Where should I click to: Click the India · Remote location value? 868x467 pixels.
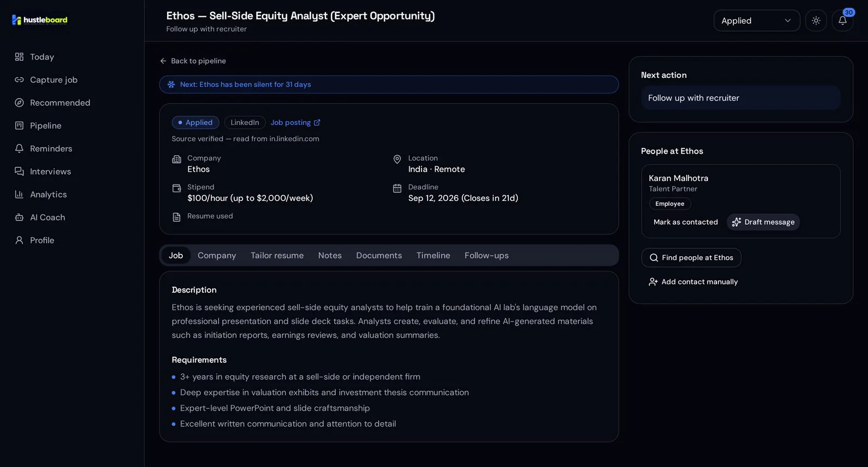click(x=437, y=169)
